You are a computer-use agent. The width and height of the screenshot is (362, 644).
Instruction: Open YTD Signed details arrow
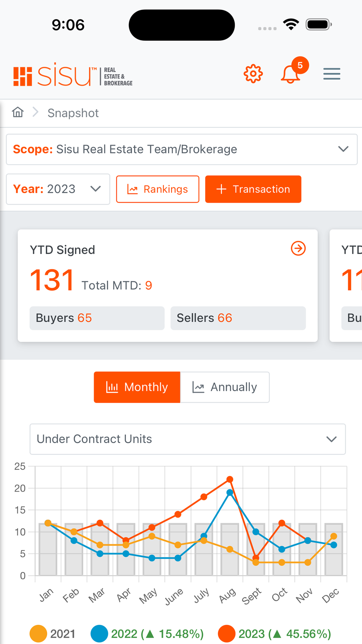[298, 248]
